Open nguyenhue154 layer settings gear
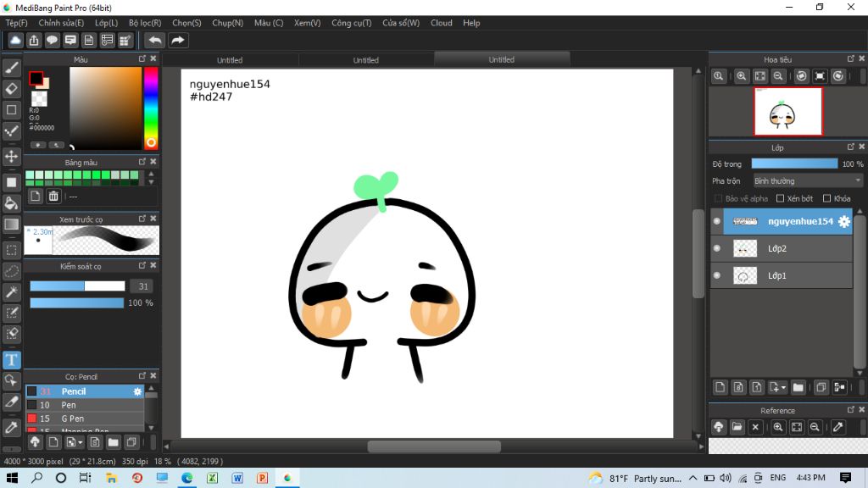Screen dimensions: 868x488 point(843,221)
